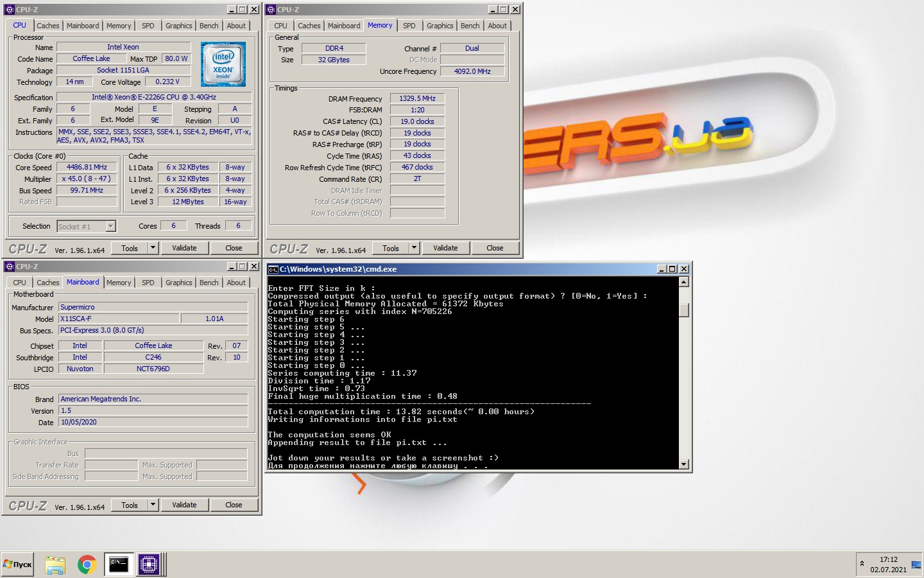Click the Level 3 12 MBytes cache value
The image size is (924, 578).
click(x=187, y=202)
